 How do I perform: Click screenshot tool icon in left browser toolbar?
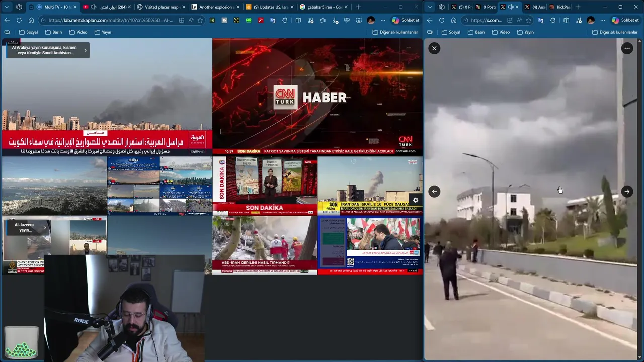click(359, 20)
